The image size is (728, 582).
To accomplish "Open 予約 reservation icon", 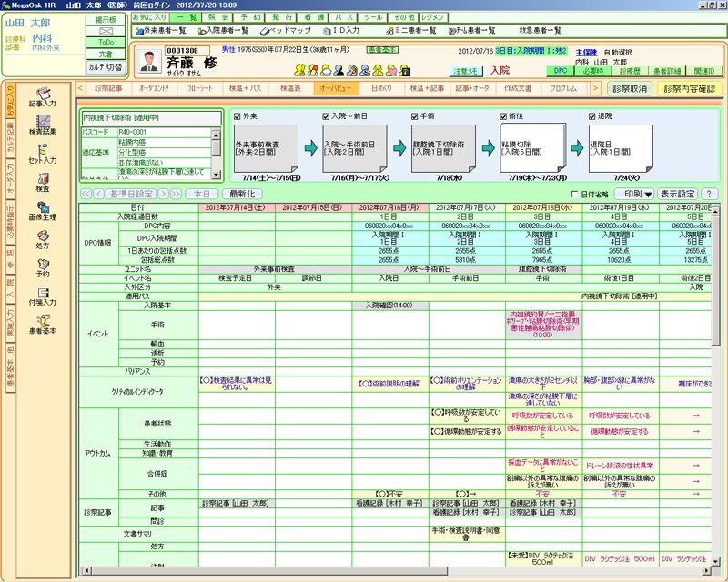I will [x=42, y=267].
